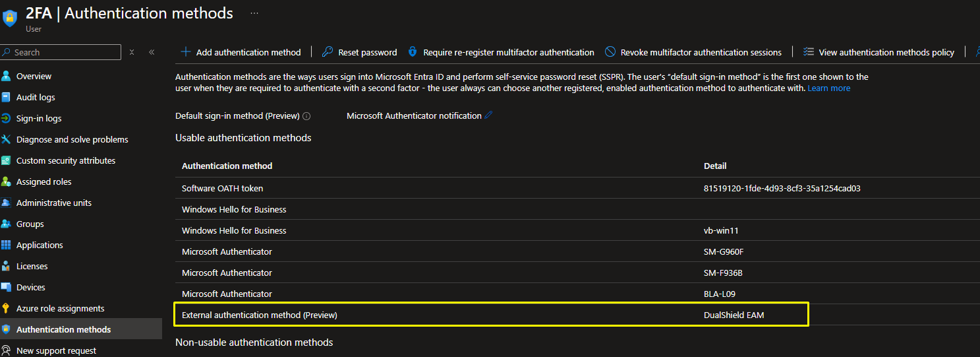Screen dimensions: 980x357
Task: Open View authentication methods policy
Action: (886, 52)
